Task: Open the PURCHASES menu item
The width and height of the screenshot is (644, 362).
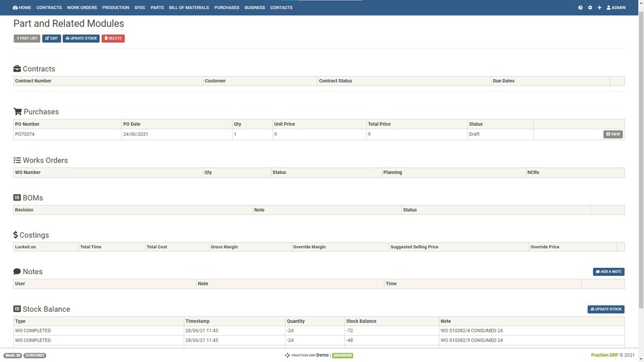Action: (x=226, y=8)
